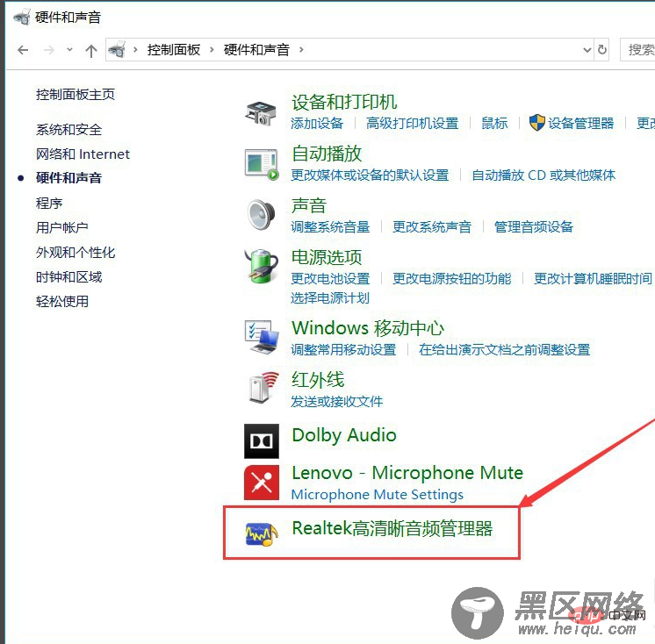This screenshot has height=644, width=655.
Task: Click 发送或接收文件 link
Action: pyautogui.click(x=337, y=402)
